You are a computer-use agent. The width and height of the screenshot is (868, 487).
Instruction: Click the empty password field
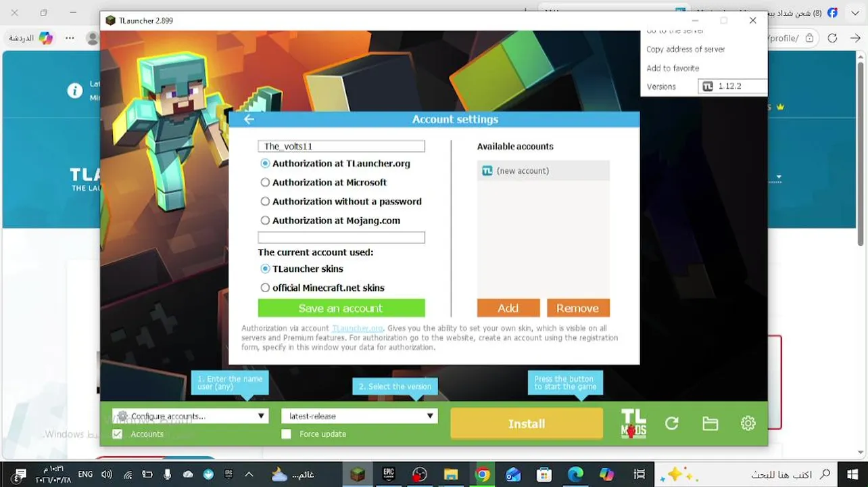coord(341,237)
